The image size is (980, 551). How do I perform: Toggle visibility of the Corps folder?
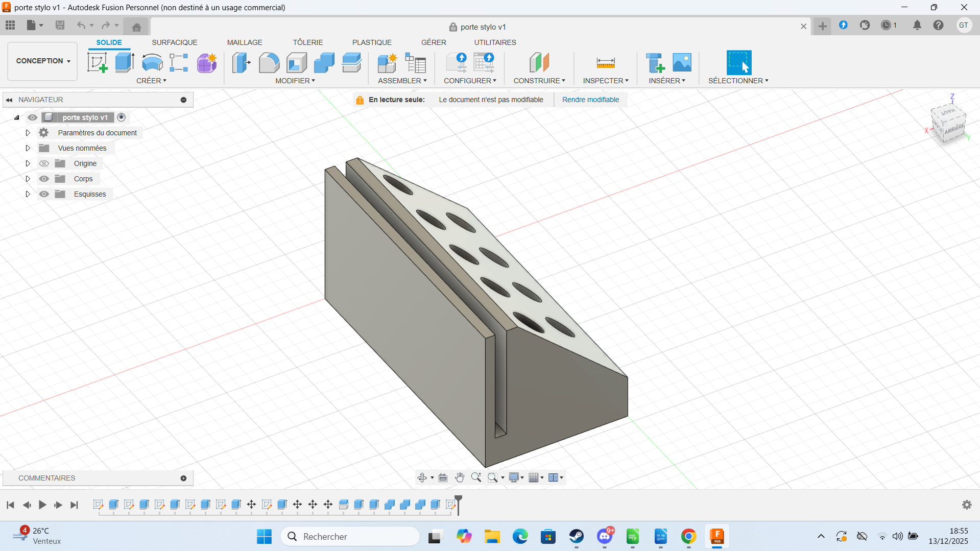point(44,179)
